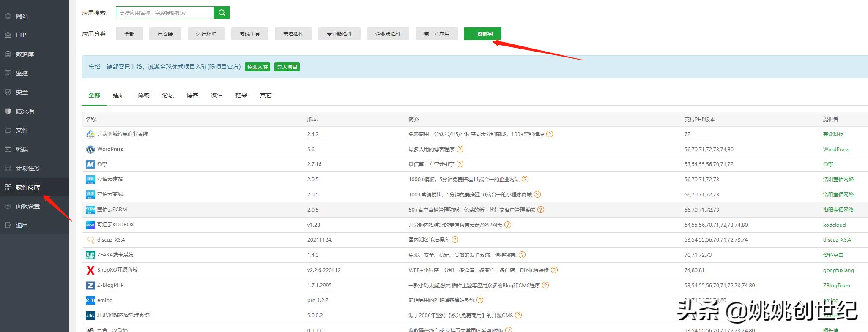Open the 安全 shield icon
868x332 pixels.
pos(8,92)
